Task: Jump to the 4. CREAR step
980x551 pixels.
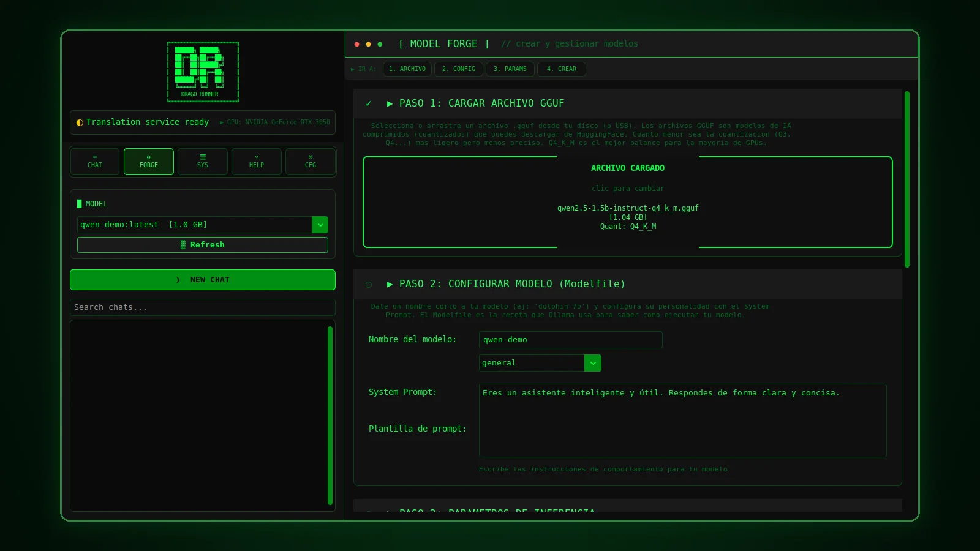Action: tap(562, 69)
